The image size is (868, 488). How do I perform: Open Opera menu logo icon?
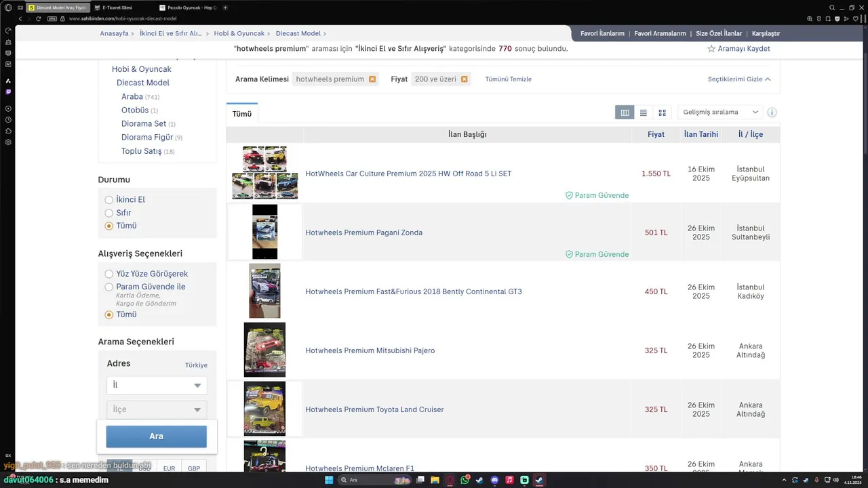(x=8, y=7)
